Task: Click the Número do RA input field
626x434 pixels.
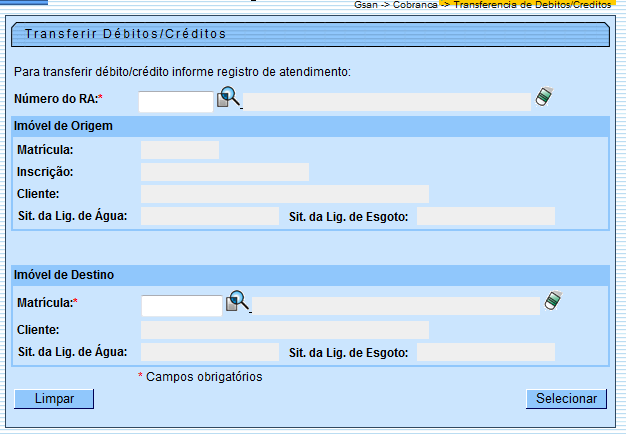Action: coord(176,101)
